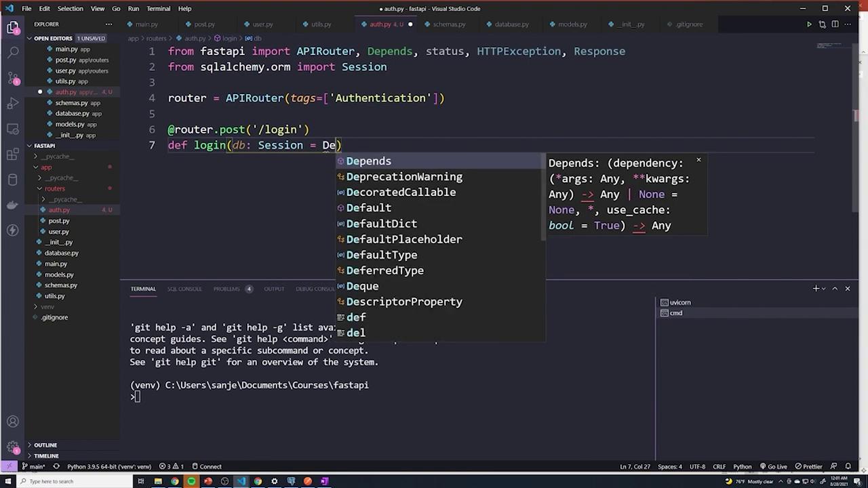Open the Explorer view in activity bar
This screenshot has height=488, width=868.
coord(13,28)
